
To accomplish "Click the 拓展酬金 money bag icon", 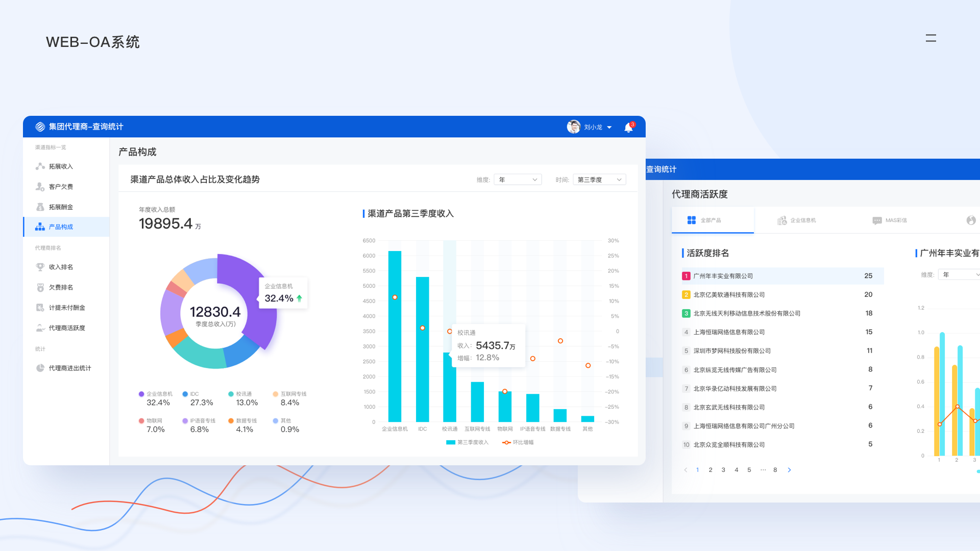I will (40, 207).
